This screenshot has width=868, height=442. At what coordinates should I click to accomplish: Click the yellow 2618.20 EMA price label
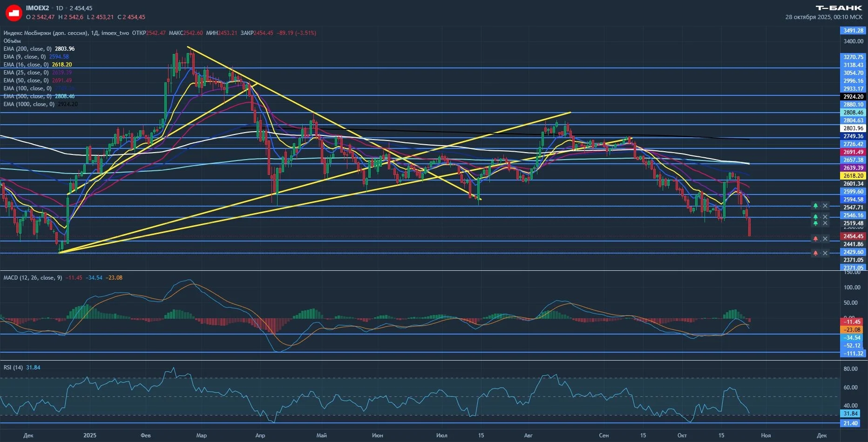click(853, 176)
